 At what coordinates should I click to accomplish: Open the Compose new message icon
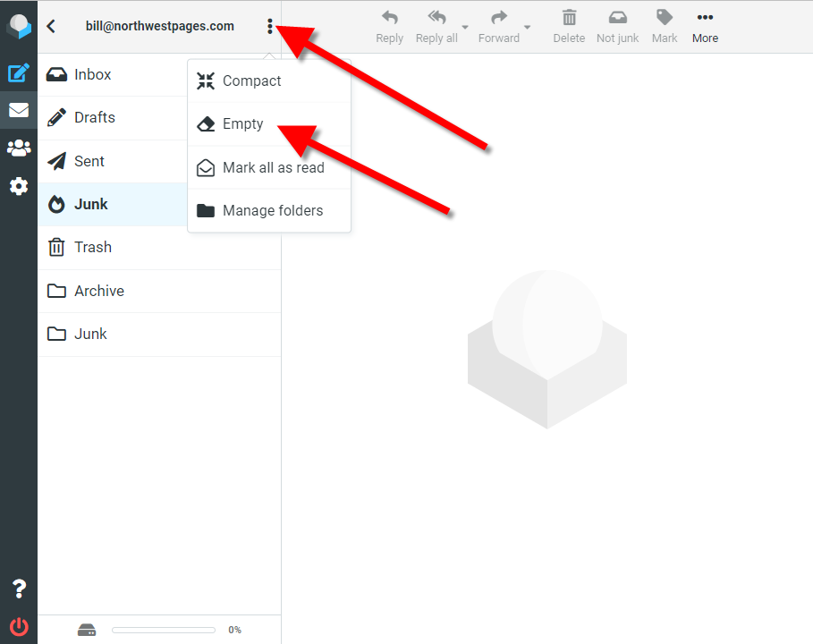(x=19, y=72)
